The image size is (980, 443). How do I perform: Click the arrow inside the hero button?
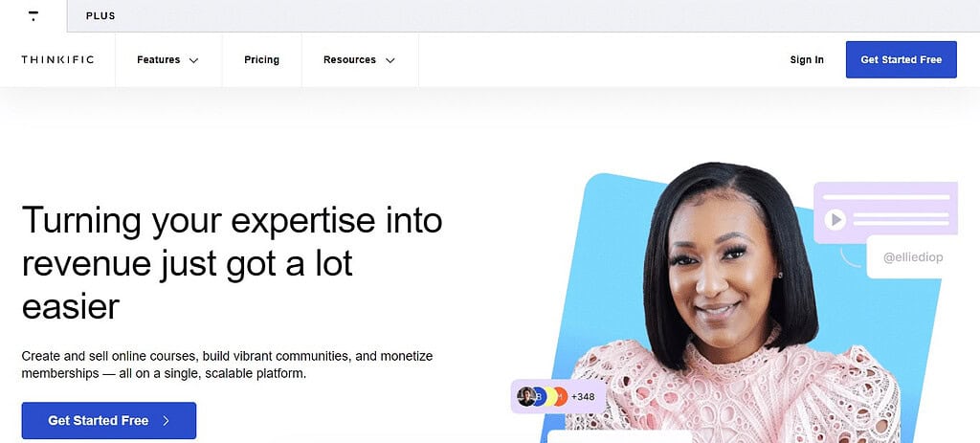[167, 421]
